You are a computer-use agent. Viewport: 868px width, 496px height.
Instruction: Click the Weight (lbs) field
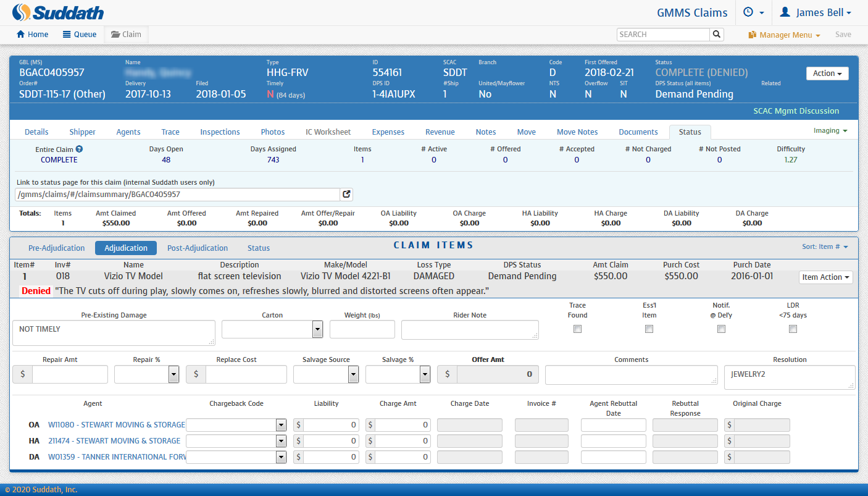tap(362, 329)
